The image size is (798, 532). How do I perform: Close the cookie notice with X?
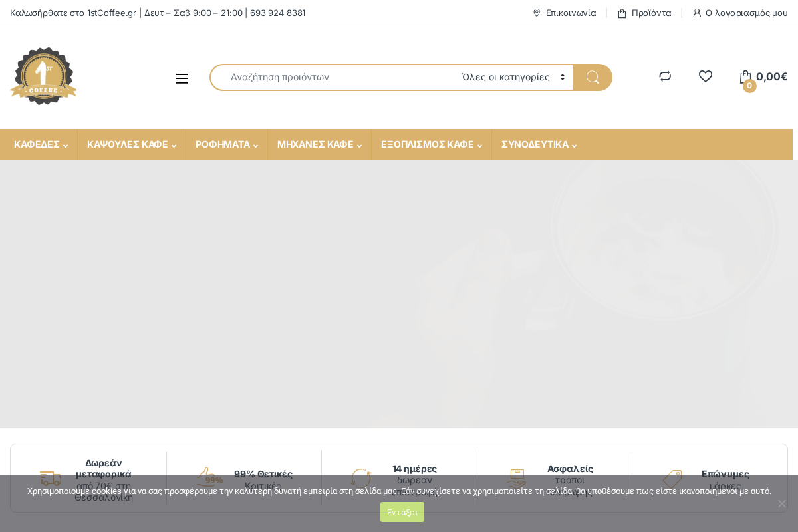pos(782,503)
